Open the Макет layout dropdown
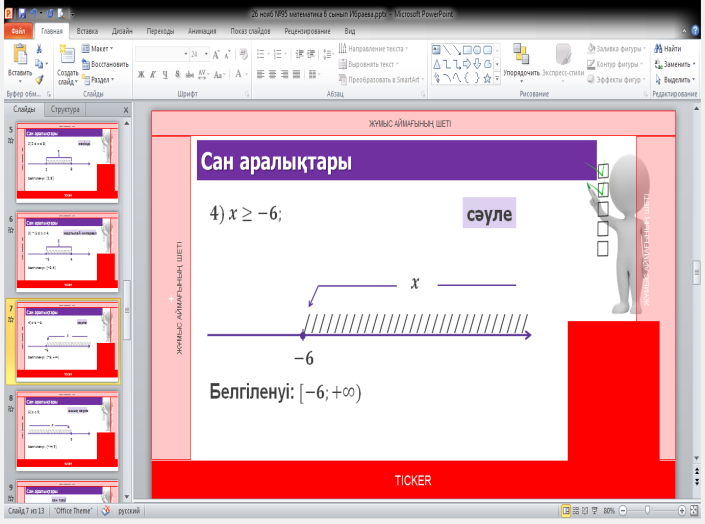 click(98, 49)
